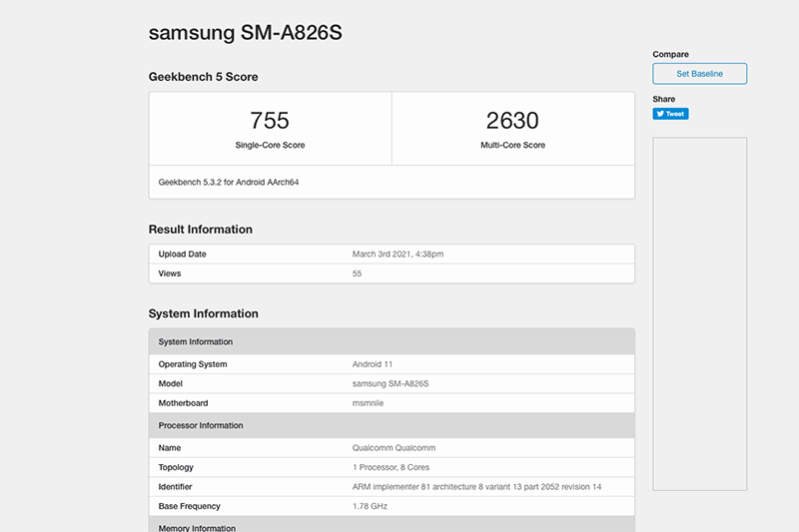Click the Geekbench 5 Score heading
The height and width of the screenshot is (532, 799).
(204, 77)
